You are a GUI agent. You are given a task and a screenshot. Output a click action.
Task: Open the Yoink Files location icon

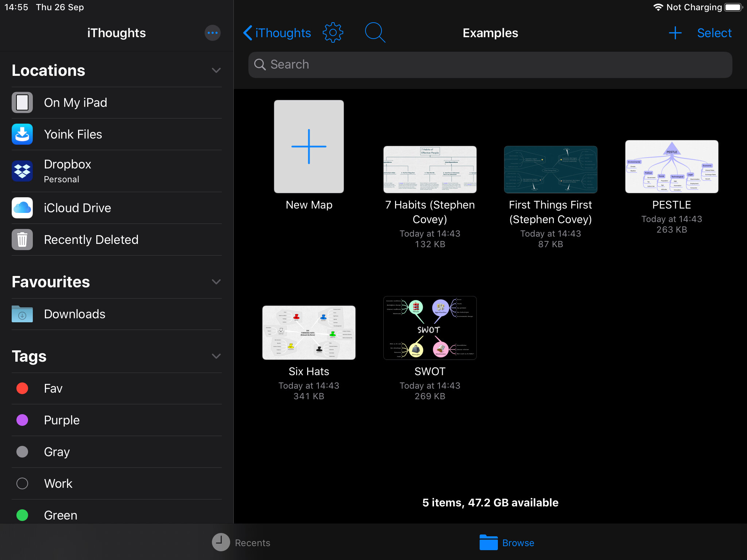pyautogui.click(x=22, y=134)
